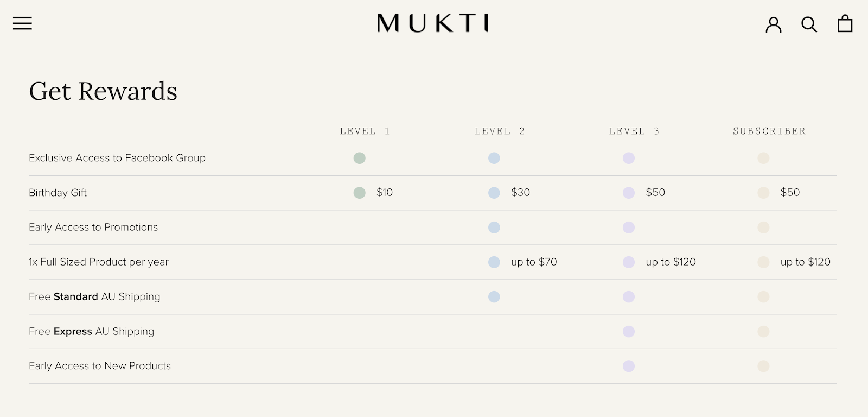Click the MUKTI logo
Screen dimensions: 868x417
pos(433,23)
